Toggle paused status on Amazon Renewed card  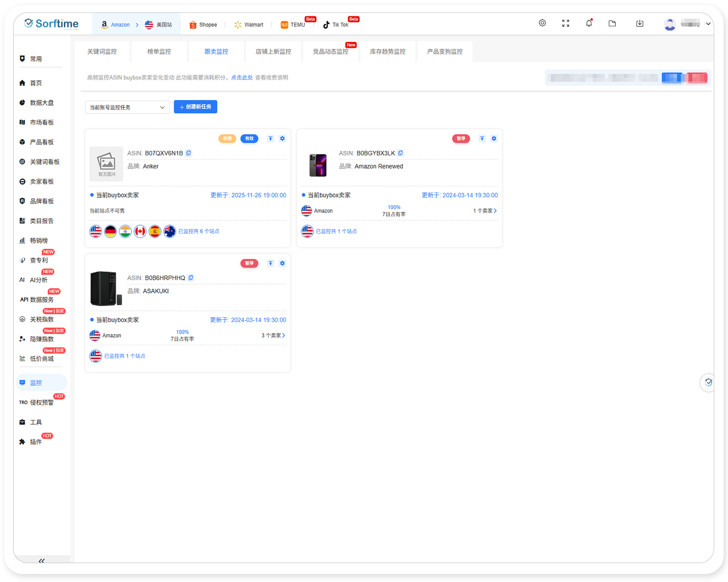click(461, 139)
